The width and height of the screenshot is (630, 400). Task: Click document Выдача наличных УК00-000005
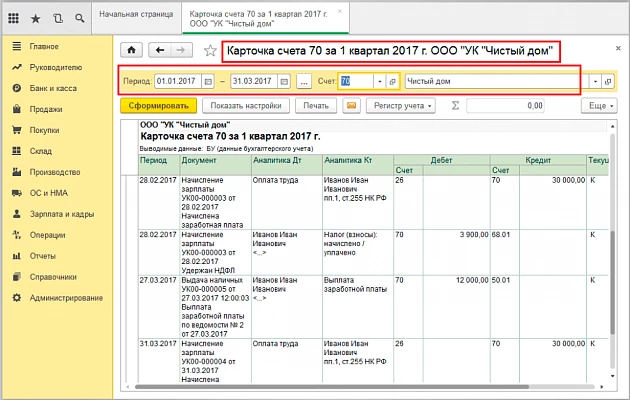pyautogui.click(x=215, y=307)
